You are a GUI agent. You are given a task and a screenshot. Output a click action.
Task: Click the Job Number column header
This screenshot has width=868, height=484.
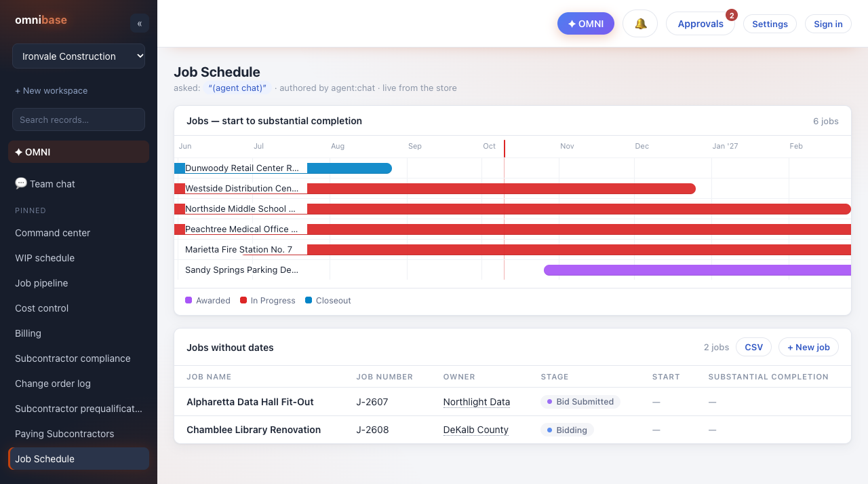(x=384, y=377)
